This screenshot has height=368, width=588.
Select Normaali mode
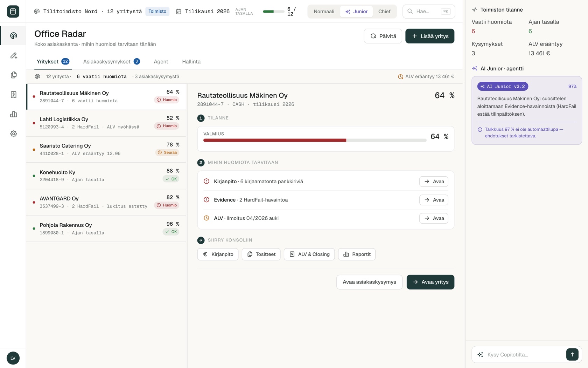[x=324, y=12]
